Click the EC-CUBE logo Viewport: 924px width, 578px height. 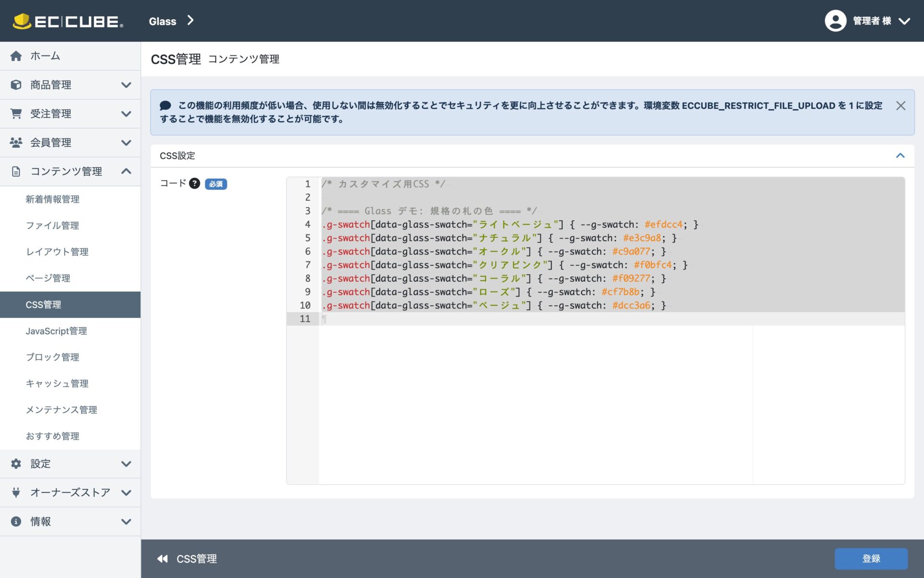[x=68, y=21]
